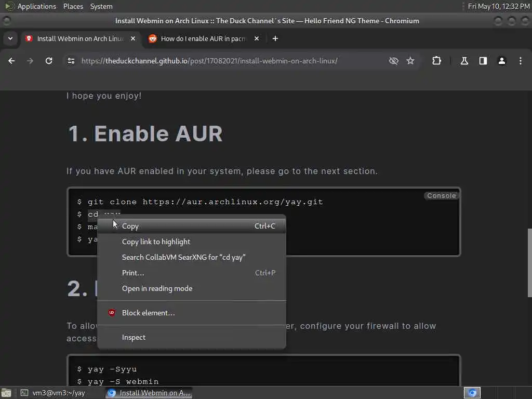Image resolution: width=532 pixels, height=399 pixels.
Task: Bookmark this page with the star icon
Action: click(410, 61)
